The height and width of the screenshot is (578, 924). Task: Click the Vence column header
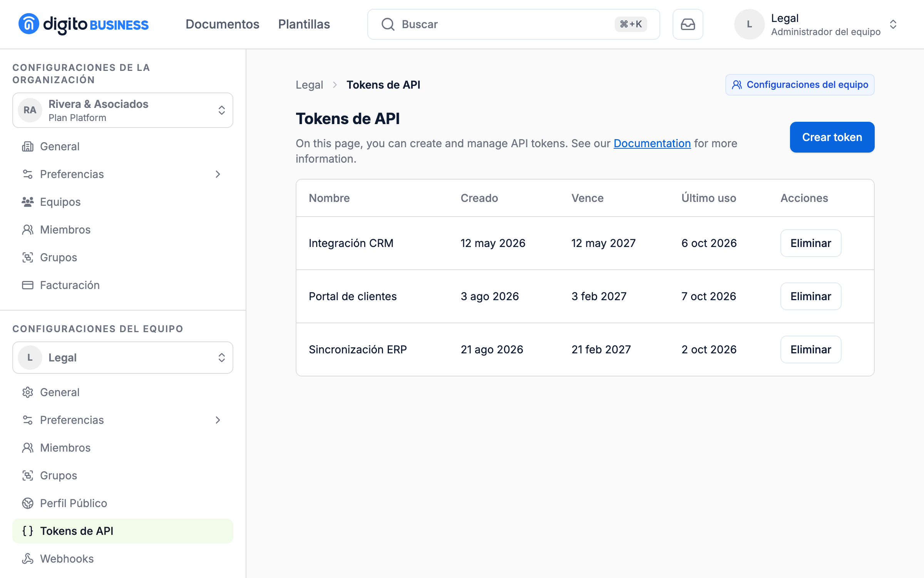[588, 198]
